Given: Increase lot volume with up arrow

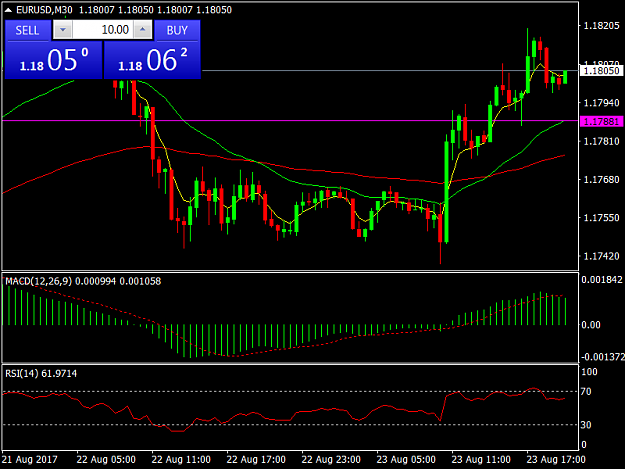Looking at the screenshot, I should point(143,30).
